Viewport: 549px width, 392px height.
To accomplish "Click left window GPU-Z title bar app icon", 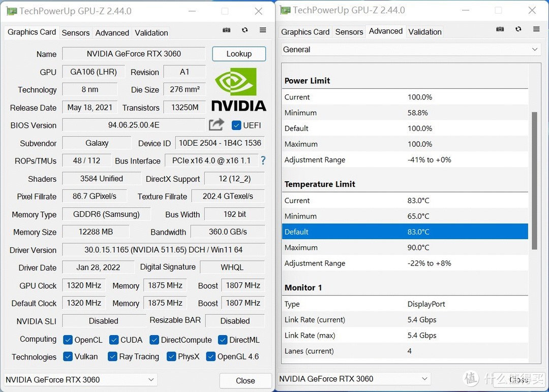I will tap(12, 11).
